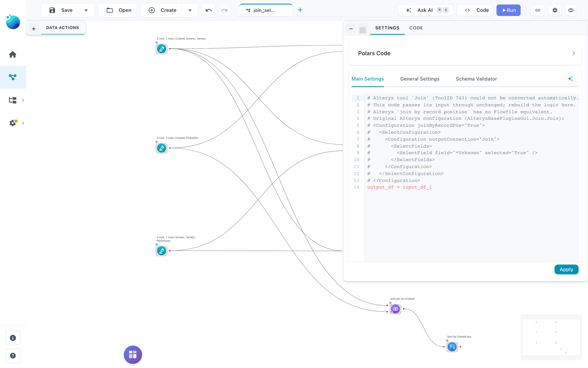The image size is (588, 368).
Task: Open the file catalog sidebar icon
Action: (13, 100)
